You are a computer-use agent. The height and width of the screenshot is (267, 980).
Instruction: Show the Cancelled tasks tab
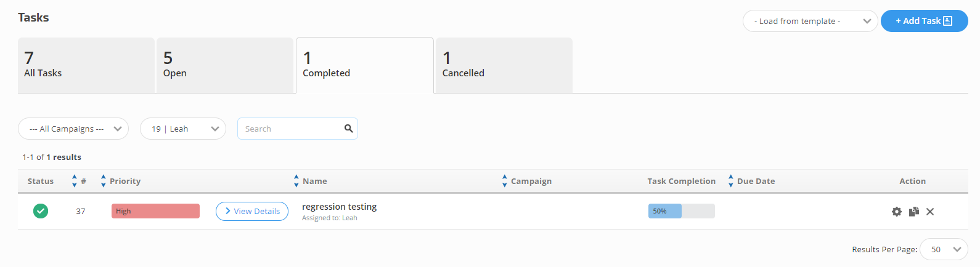pos(504,65)
